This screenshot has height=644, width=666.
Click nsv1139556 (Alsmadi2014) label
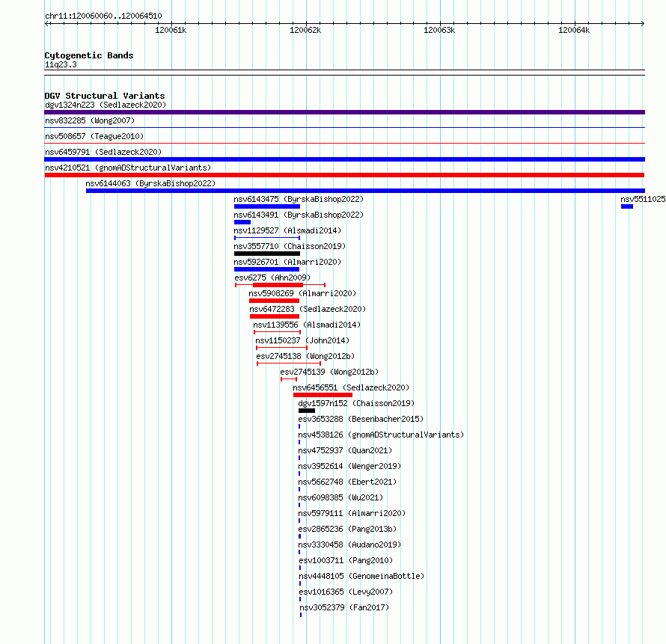coord(307,325)
